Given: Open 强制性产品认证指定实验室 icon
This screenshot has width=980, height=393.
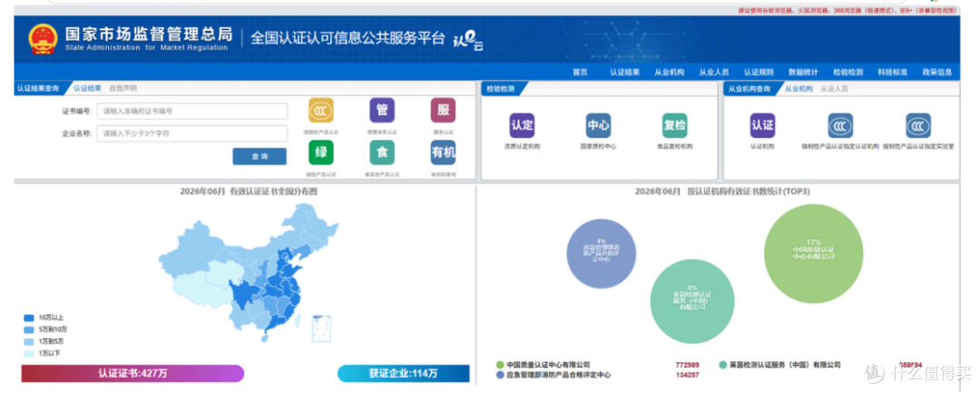Looking at the screenshot, I should [x=918, y=125].
